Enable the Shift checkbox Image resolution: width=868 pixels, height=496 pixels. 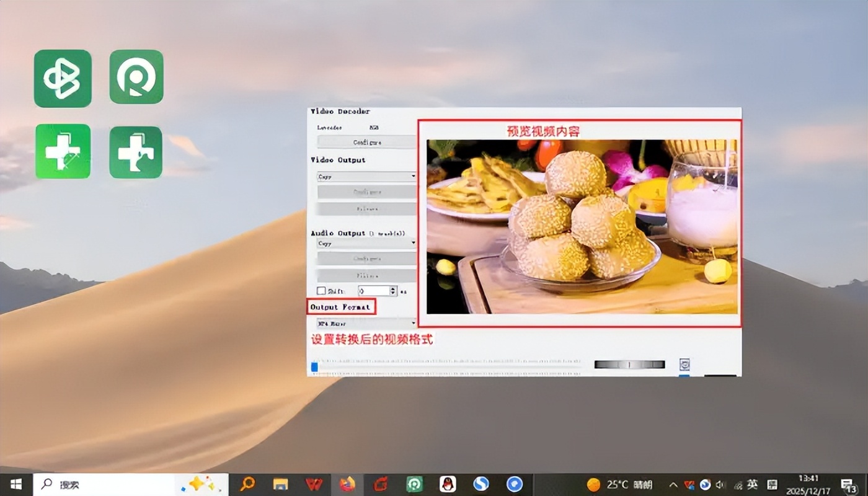(x=321, y=291)
